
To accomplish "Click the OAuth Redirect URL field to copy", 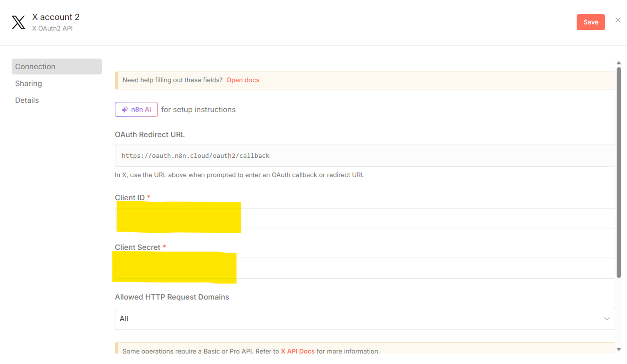I will 364,155.
